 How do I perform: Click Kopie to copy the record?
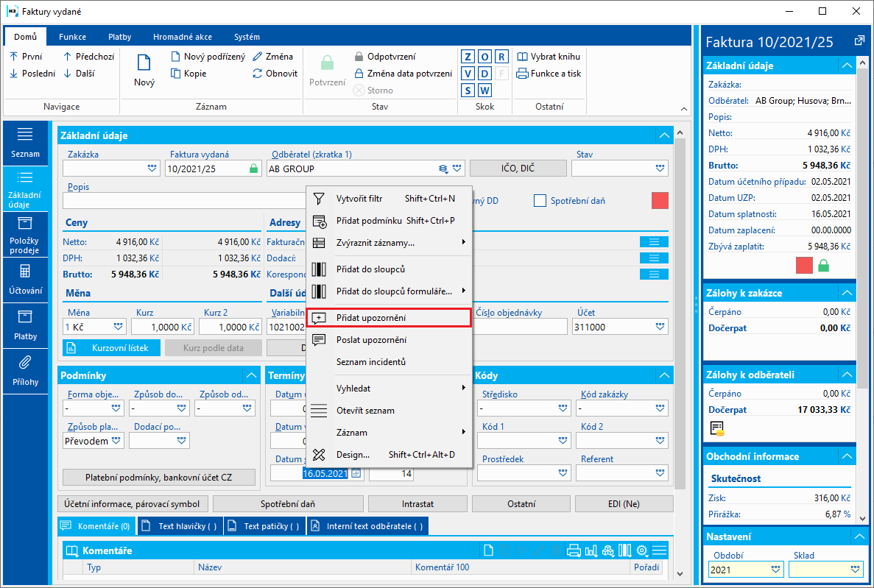(x=188, y=73)
